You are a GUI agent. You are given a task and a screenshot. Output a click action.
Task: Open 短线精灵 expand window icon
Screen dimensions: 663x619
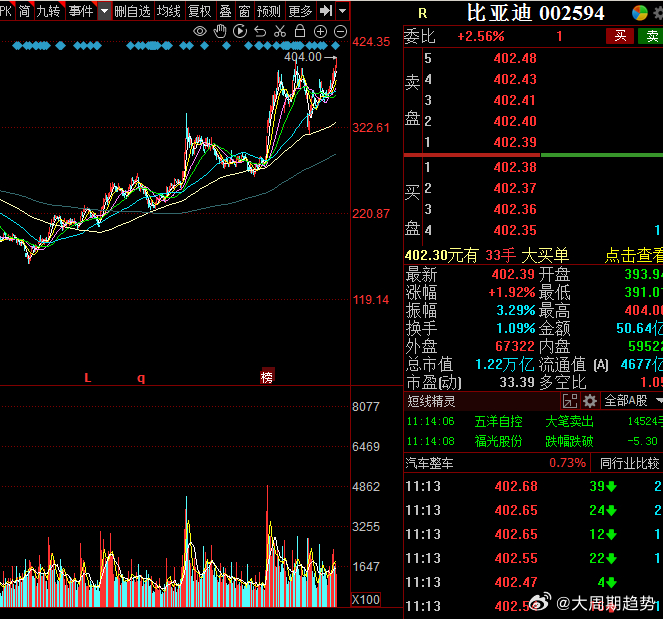point(570,401)
